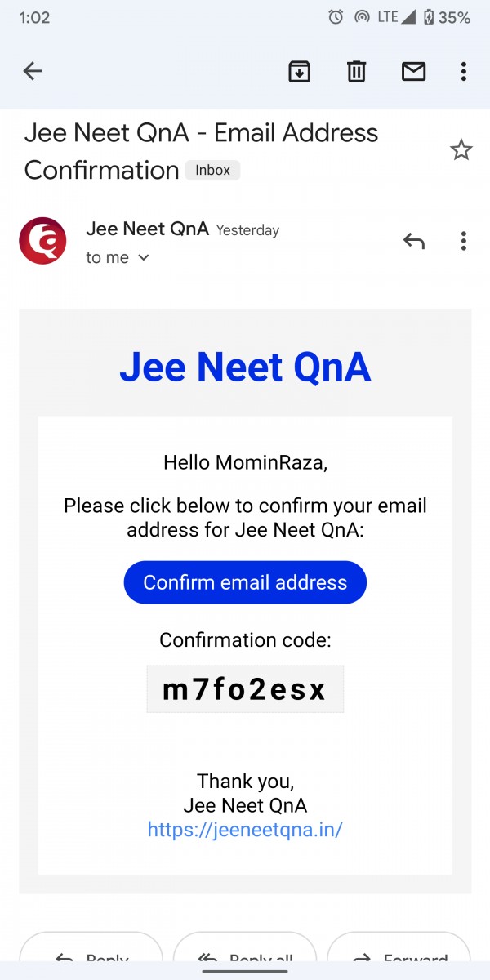Tap the Reply all button
Viewport: 490px width, 980px height.
point(245,957)
